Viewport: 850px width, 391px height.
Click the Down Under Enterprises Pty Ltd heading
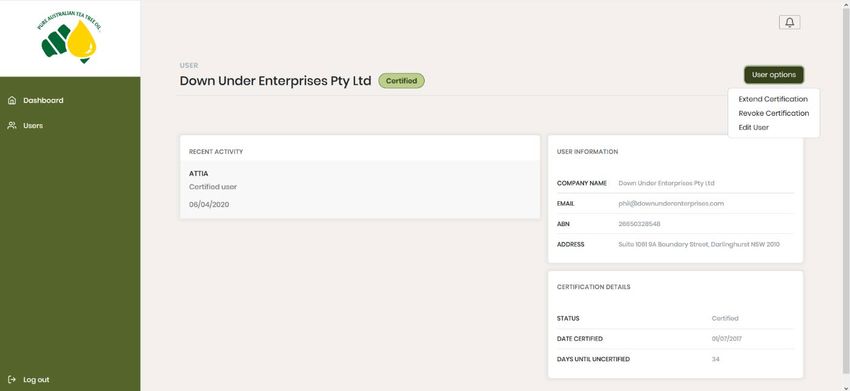(x=275, y=81)
